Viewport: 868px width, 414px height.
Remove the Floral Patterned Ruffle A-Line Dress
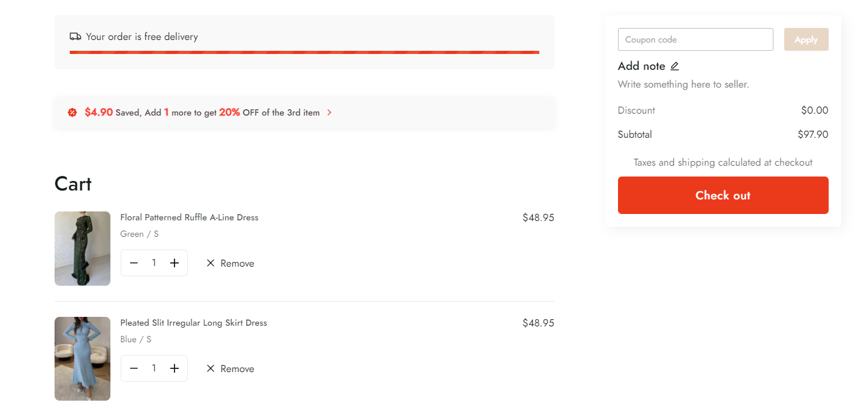(x=230, y=264)
